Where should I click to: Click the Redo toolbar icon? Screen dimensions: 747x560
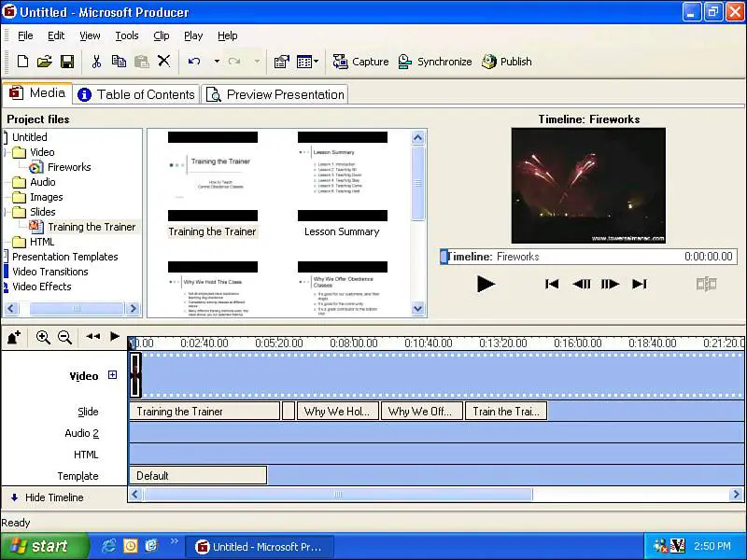[x=234, y=62]
